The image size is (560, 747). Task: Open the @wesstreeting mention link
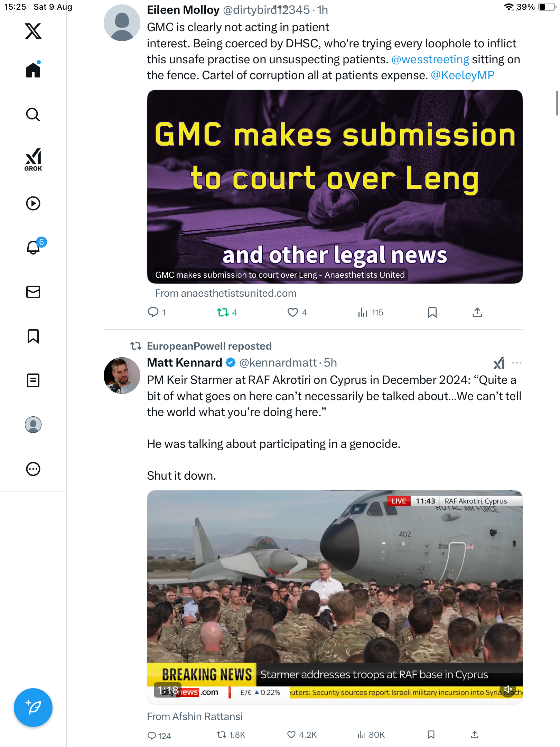pyautogui.click(x=430, y=59)
